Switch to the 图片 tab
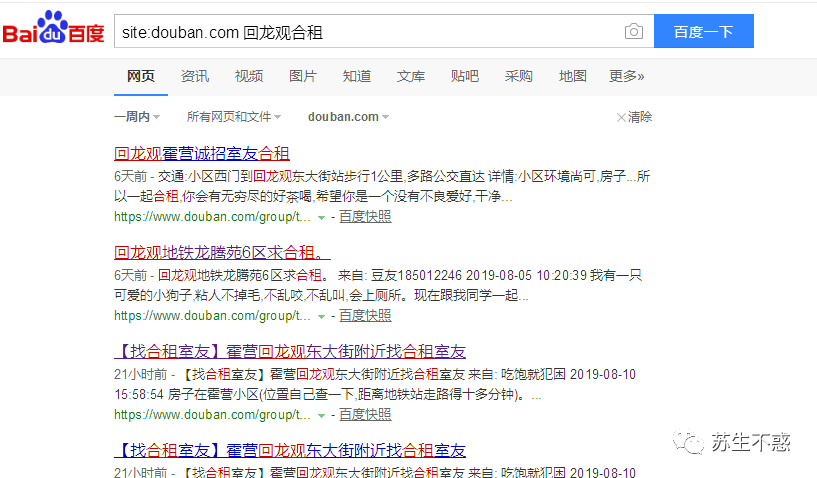 pyautogui.click(x=303, y=76)
